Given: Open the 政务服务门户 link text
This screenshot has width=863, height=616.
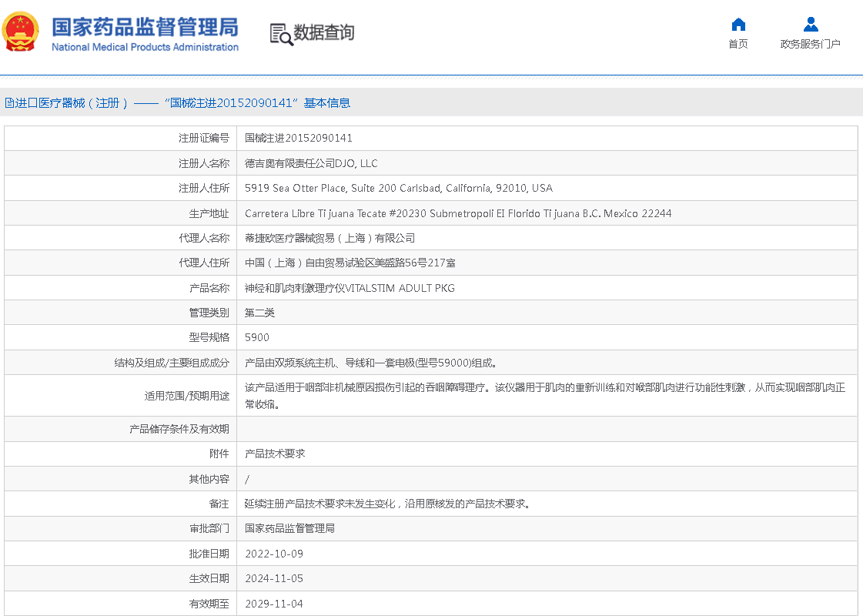Looking at the screenshot, I should (x=810, y=44).
